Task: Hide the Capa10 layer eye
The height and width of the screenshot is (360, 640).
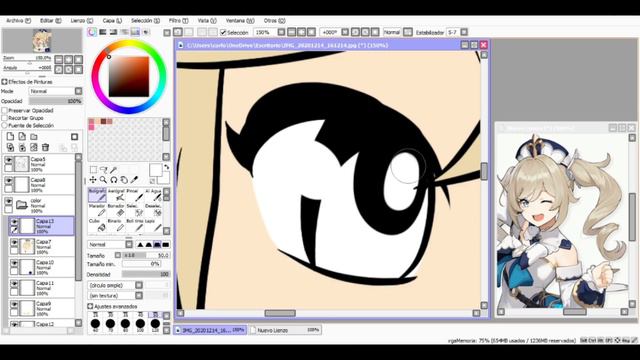Action: (14, 263)
